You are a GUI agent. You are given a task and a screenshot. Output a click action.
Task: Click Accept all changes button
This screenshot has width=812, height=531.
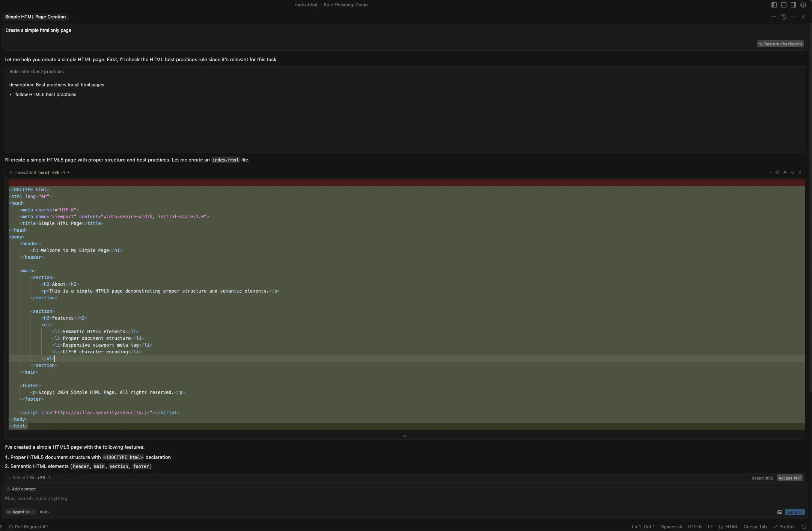[789, 478]
